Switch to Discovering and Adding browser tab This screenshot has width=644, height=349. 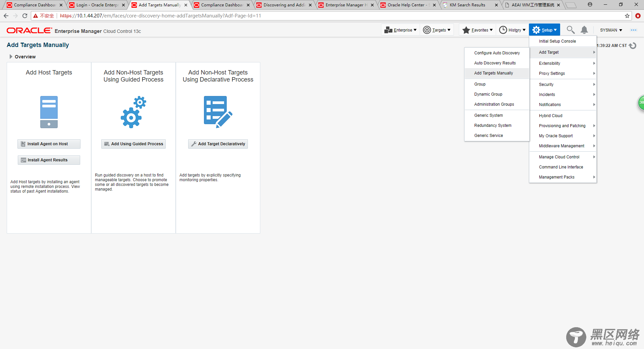[284, 5]
